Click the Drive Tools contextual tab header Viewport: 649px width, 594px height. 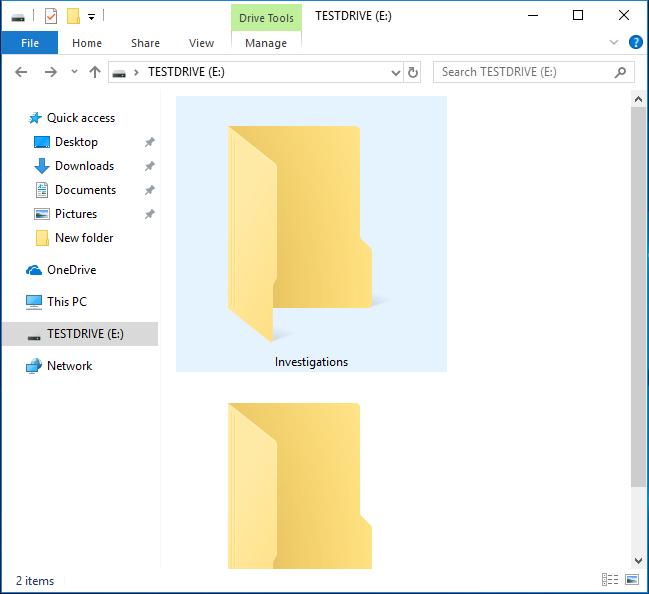click(266, 18)
